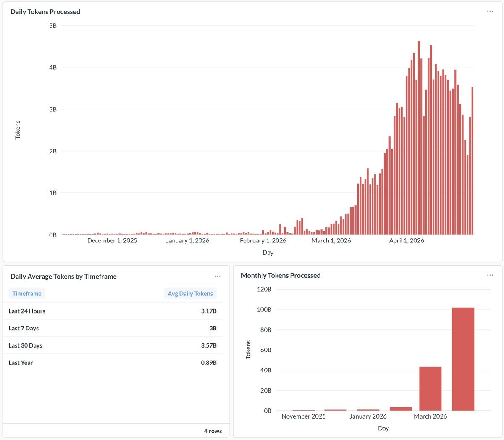Click the tallest bar in the monthly chart
The image size is (504, 440).
click(463, 359)
